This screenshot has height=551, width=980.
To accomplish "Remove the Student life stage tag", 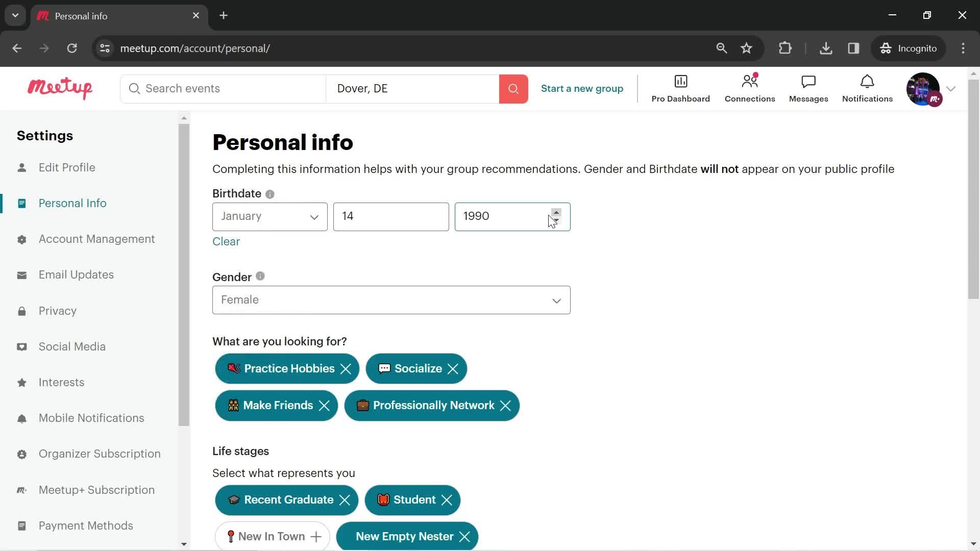I will click(x=446, y=500).
